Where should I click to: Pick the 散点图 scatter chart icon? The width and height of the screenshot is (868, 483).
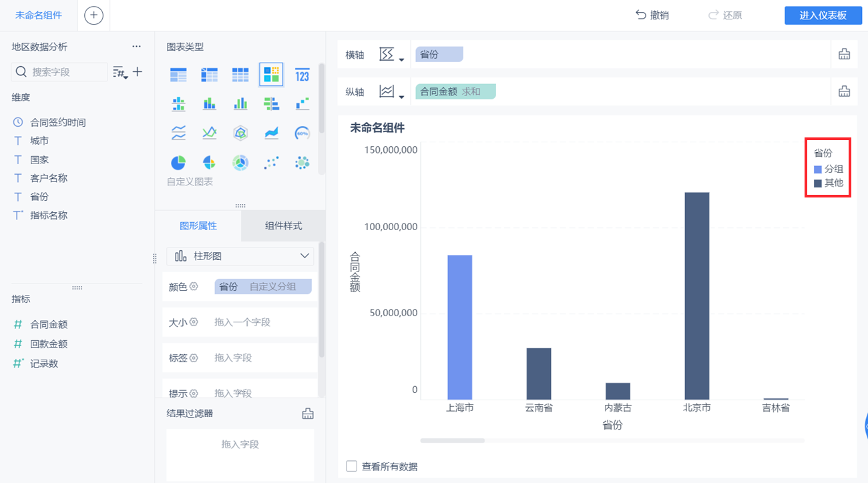[x=271, y=162]
